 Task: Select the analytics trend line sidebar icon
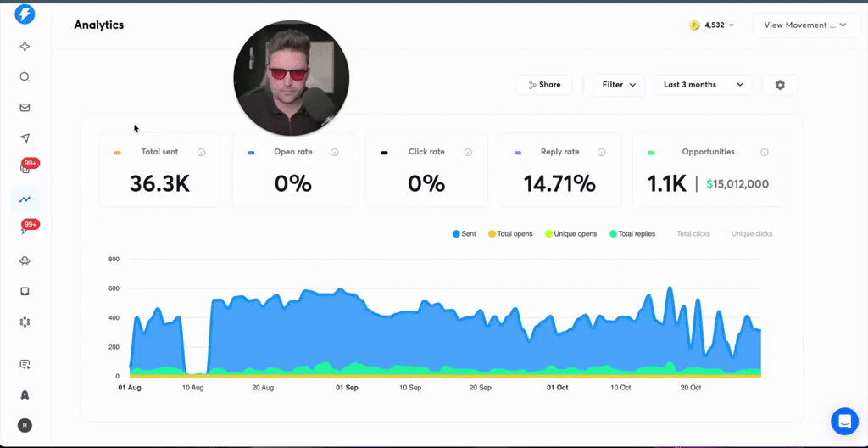point(25,199)
